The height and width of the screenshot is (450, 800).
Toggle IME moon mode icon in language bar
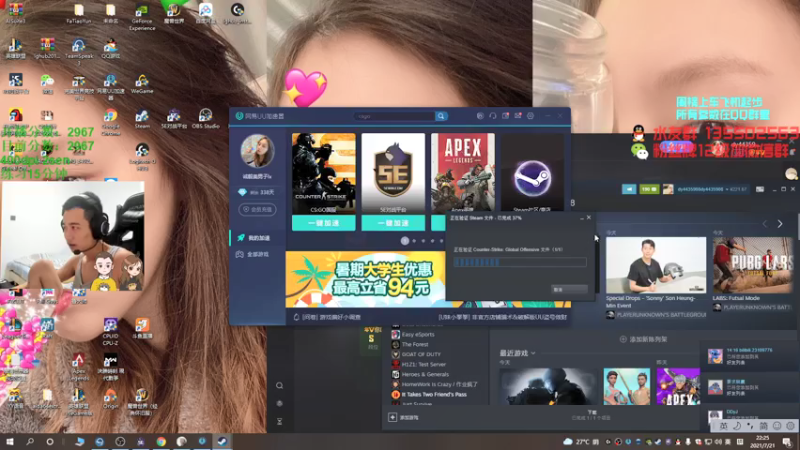pyautogui.click(x=737, y=426)
